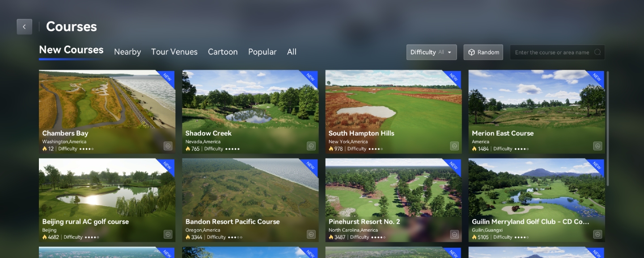
Task: Click the flame icon on Guilin Merryland Golf Club
Action: tap(474, 237)
